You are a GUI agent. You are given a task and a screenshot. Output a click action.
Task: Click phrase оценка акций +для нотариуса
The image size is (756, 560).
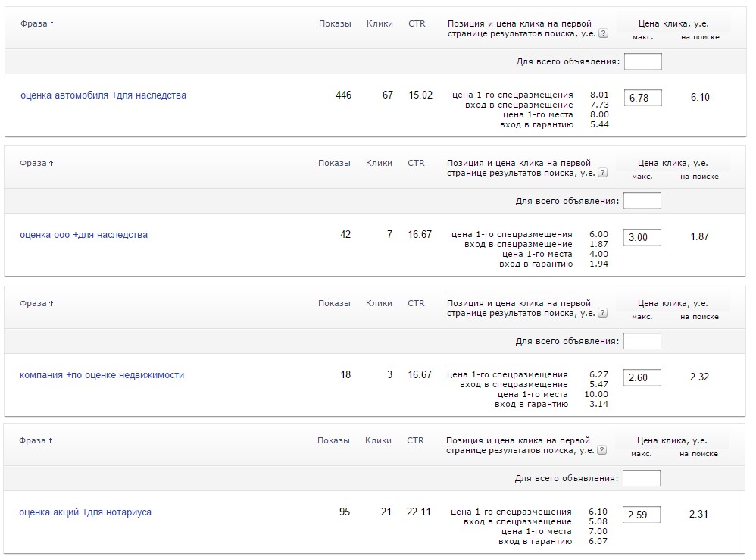click(x=85, y=512)
